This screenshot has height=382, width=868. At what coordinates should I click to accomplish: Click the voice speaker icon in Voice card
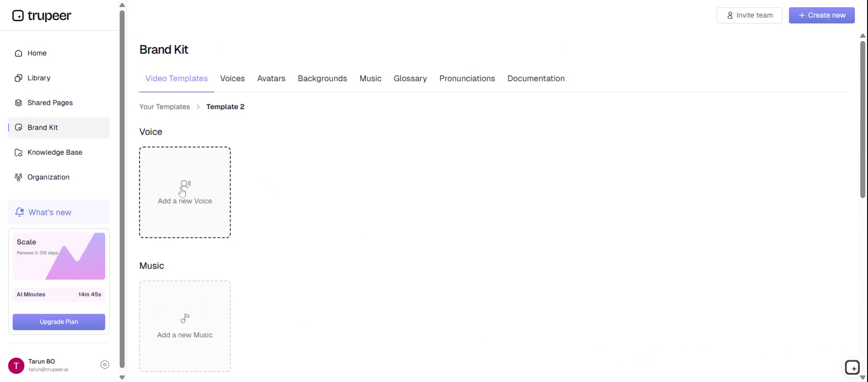[x=185, y=184]
